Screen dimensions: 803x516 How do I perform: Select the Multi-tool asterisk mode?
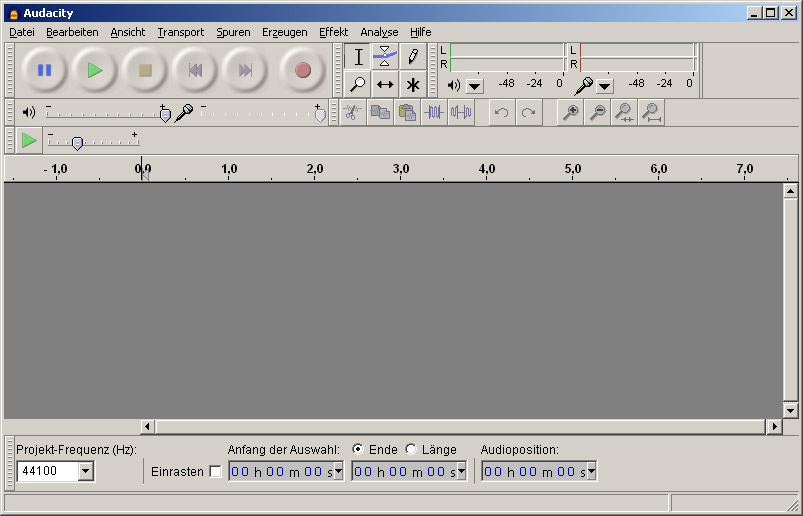413,84
